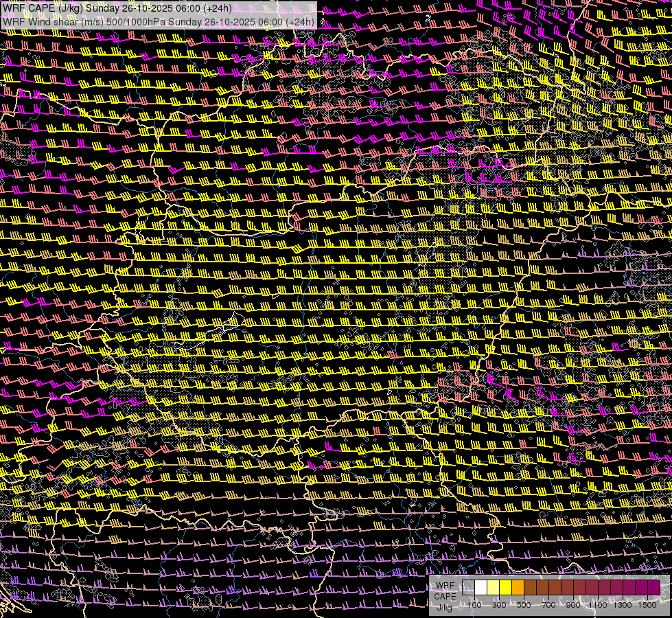Click the '500' legend value label
672x618 pixels.
coord(524,605)
